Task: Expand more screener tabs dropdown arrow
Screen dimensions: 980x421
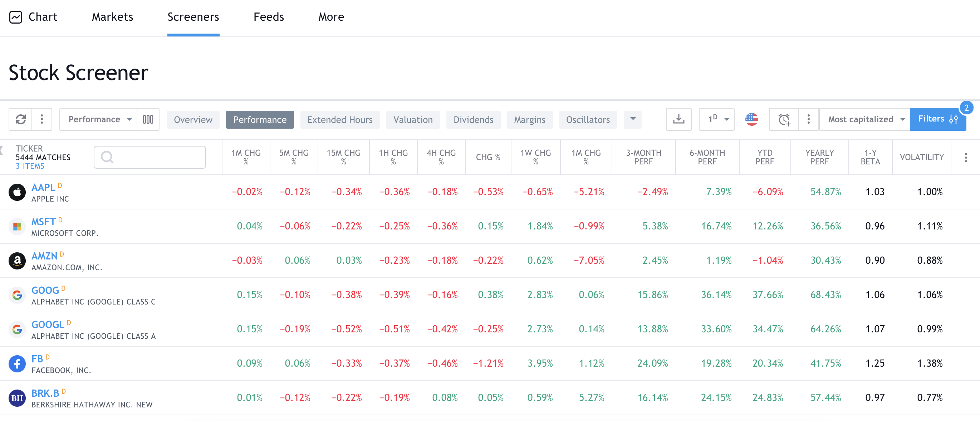Action: click(633, 119)
